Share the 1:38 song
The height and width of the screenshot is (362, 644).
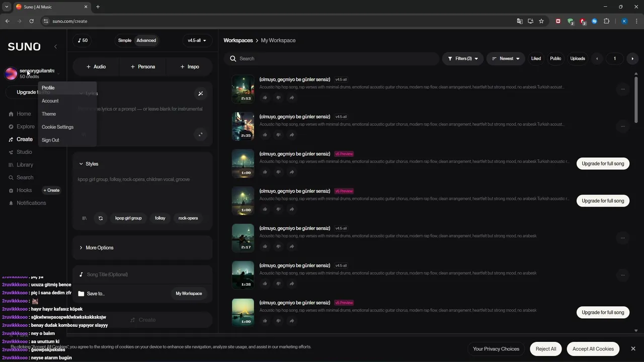(292, 284)
